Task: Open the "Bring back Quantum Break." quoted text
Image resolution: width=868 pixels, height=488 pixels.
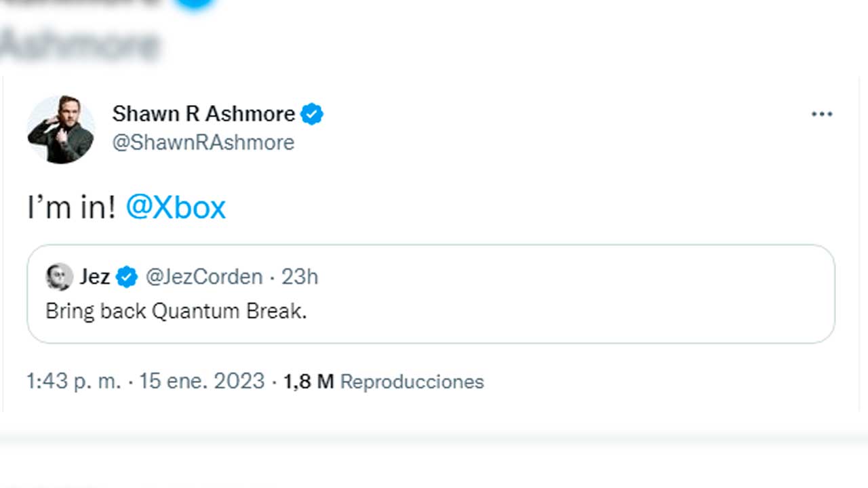Action: pos(176,311)
